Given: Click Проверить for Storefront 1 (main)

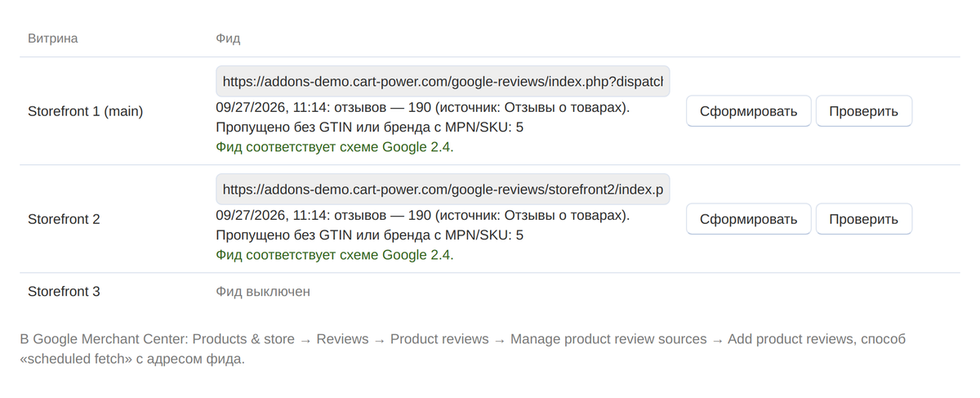Looking at the screenshot, I should point(864,111).
